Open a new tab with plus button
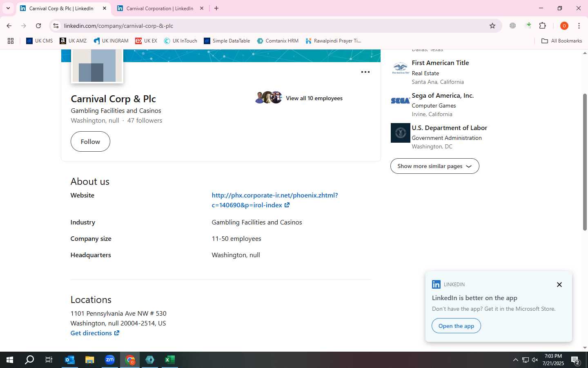The height and width of the screenshot is (368, 588). [x=216, y=8]
